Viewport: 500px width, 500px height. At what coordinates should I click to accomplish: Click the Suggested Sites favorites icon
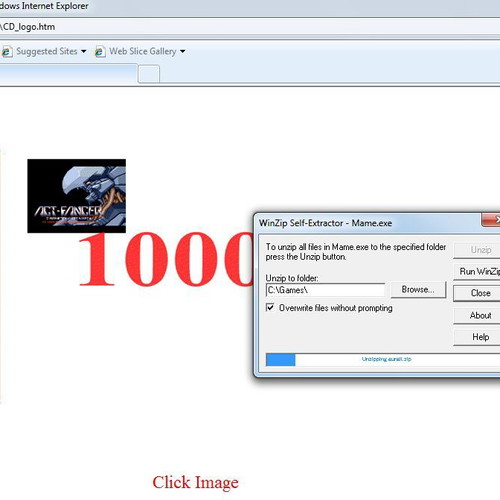[7, 52]
